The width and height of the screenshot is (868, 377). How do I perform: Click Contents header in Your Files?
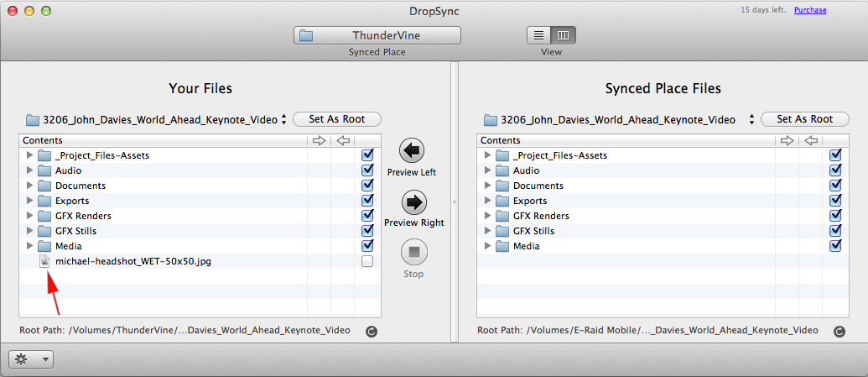163,141
